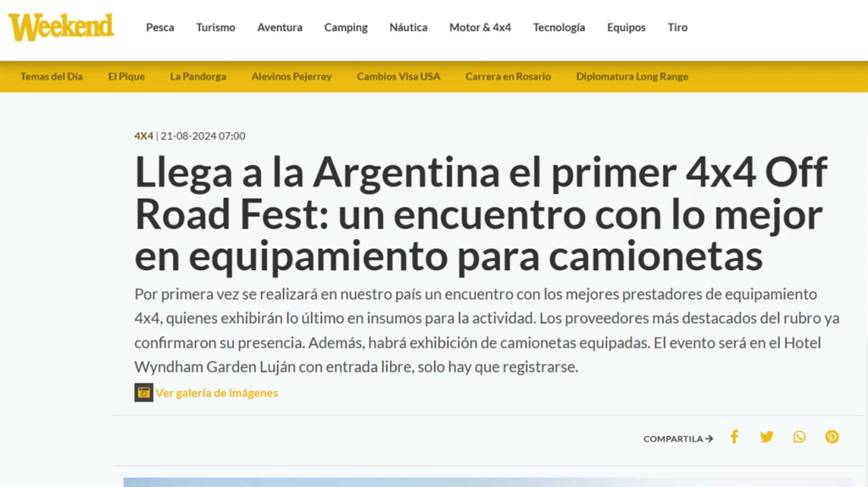Select Aventura in the navigation bar
Image resolution: width=868 pixels, height=487 pixels.
point(280,27)
